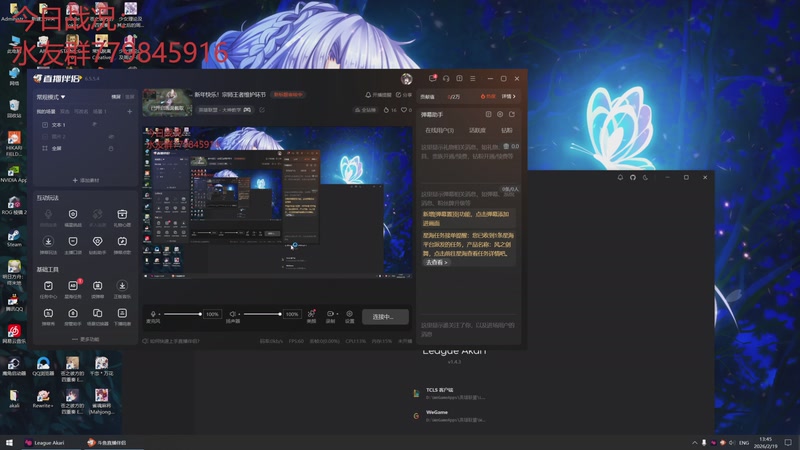Adjust the microphone volume slider
The width and height of the screenshot is (800, 450).
(183, 314)
